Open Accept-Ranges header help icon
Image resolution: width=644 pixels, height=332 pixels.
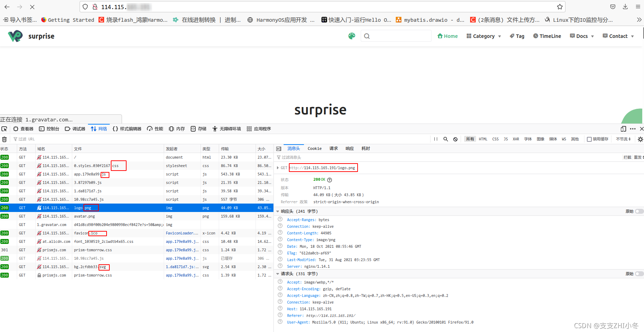[x=280, y=219]
